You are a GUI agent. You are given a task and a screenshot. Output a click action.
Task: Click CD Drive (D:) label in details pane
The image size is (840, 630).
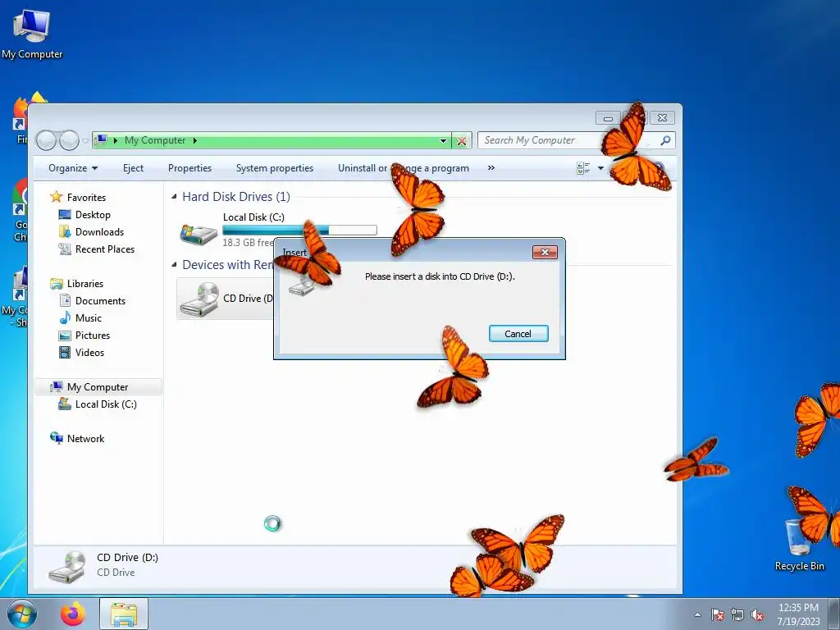127,558
